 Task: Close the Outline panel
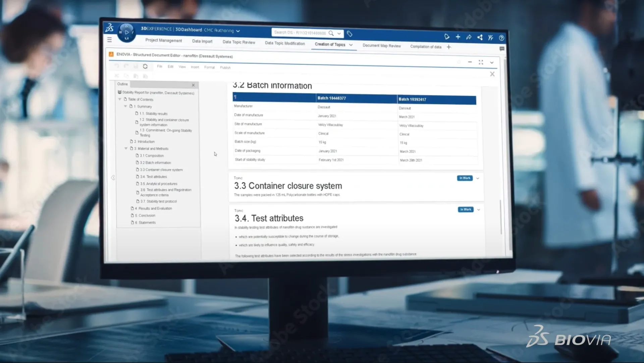point(193,85)
